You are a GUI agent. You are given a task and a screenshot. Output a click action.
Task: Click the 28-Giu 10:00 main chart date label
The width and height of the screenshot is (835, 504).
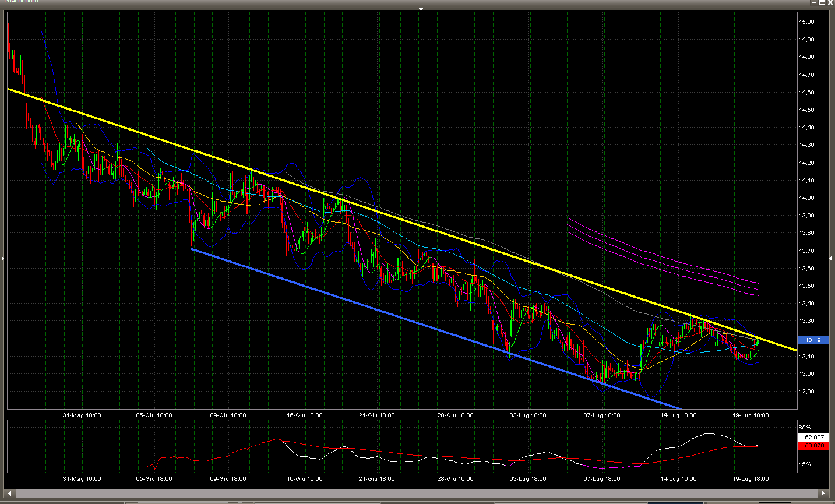point(455,415)
